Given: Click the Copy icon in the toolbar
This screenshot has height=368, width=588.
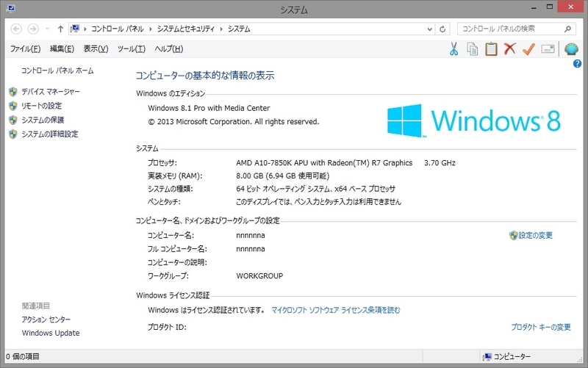Looking at the screenshot, I should [x=473, y=48].
